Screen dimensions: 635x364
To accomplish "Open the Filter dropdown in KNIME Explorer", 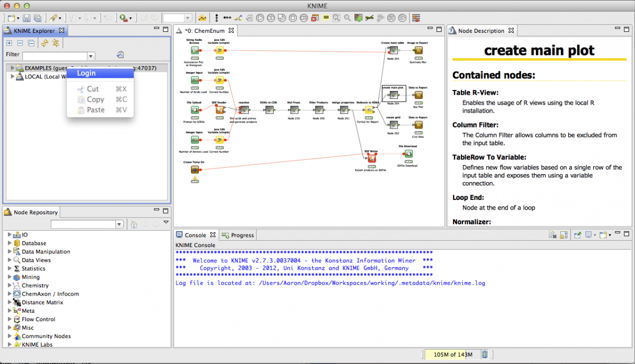I will [91, 55].
